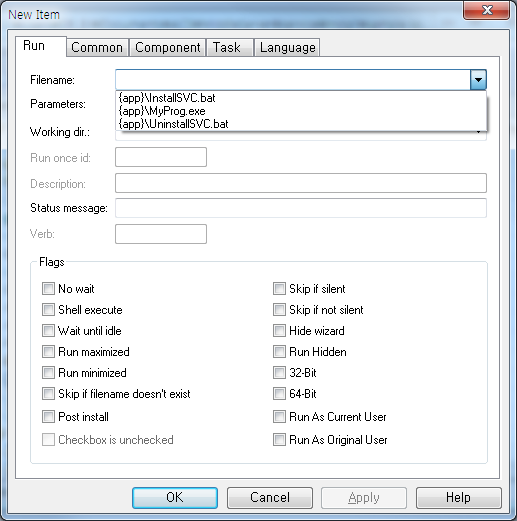Screen dimensions: 517x521
Task: Enable the Hide wizard flag
Action: (x=279, y=331)
